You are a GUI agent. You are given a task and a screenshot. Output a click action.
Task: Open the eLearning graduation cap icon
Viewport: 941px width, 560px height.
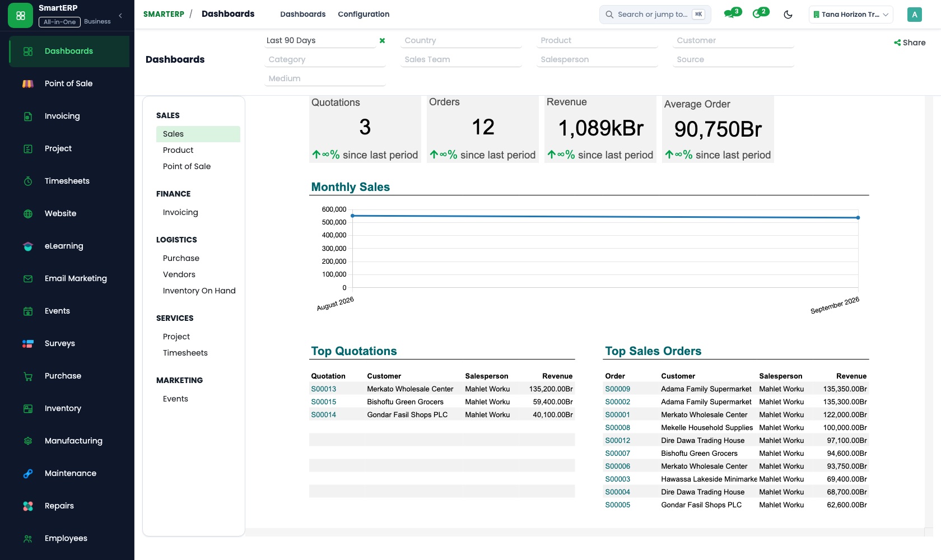coord(28,246)
